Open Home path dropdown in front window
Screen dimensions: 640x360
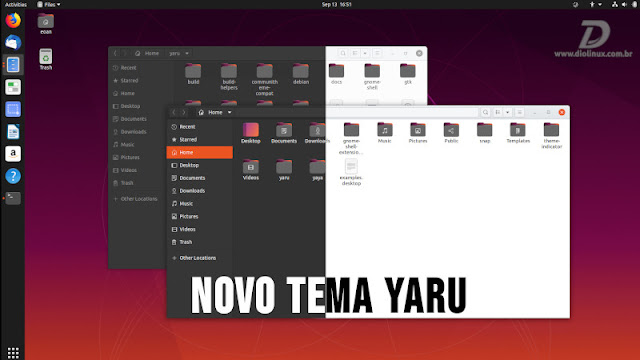click(229, 112)
